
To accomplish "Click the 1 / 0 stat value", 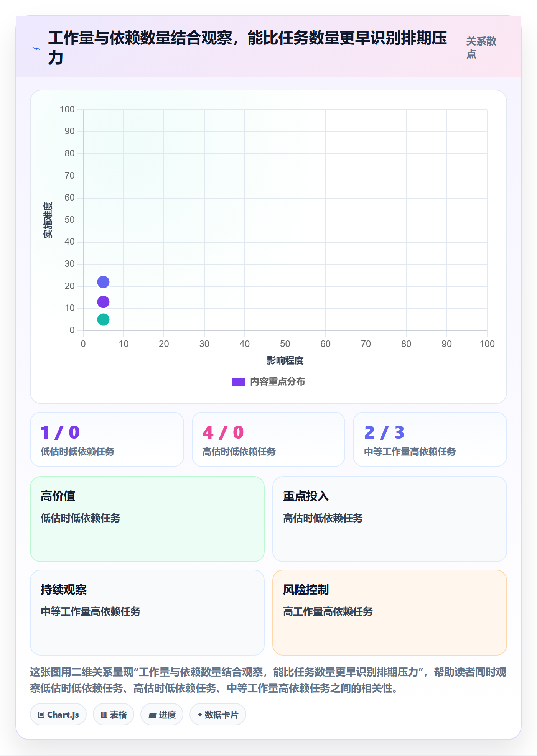I will pyautogui.click(x=60, y=432).
